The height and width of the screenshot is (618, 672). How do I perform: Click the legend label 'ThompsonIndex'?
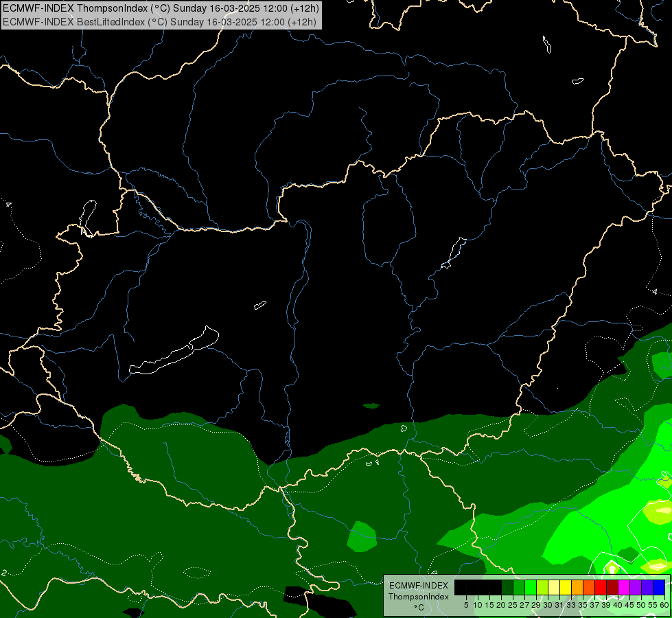pyautogui.click(x=419, y=597)
